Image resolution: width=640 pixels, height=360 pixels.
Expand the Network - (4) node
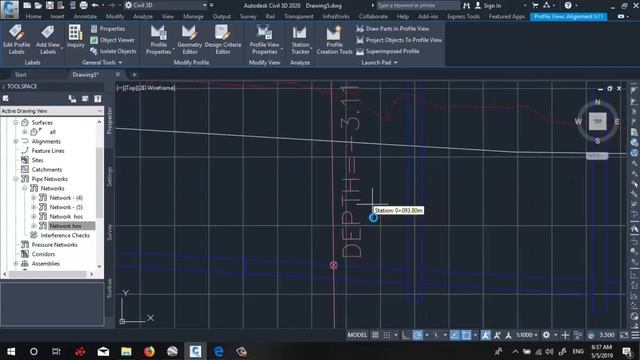tap(33, 198)
